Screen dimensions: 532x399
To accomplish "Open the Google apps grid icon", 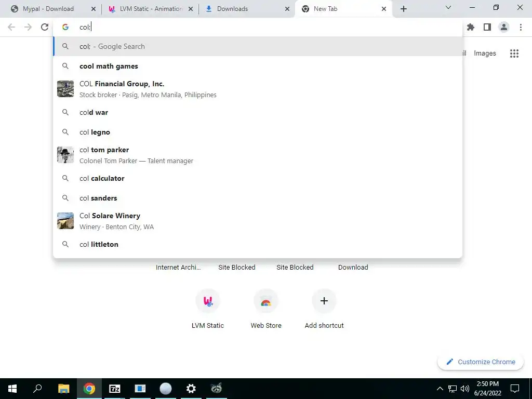I will click(x=514, y=54).
